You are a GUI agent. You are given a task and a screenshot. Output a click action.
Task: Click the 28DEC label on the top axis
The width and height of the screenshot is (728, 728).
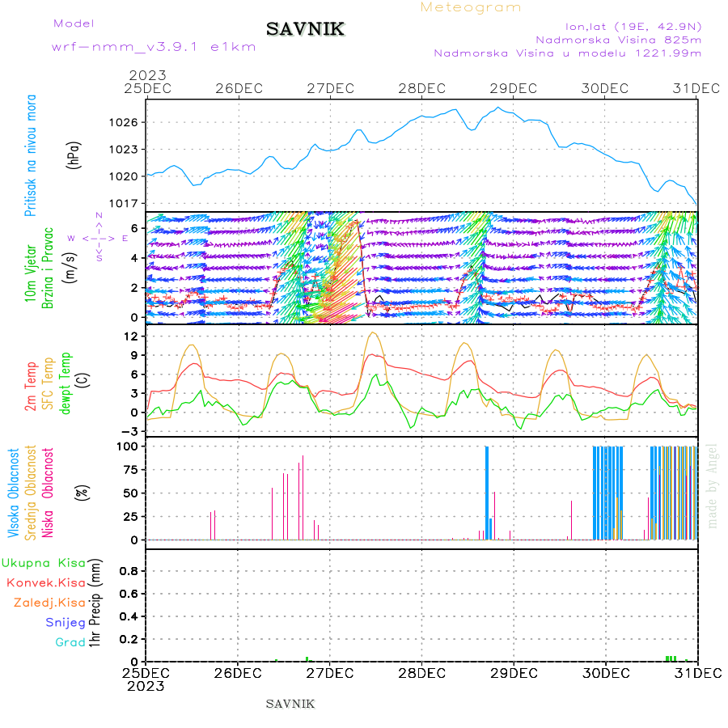[x=422, y=89]
